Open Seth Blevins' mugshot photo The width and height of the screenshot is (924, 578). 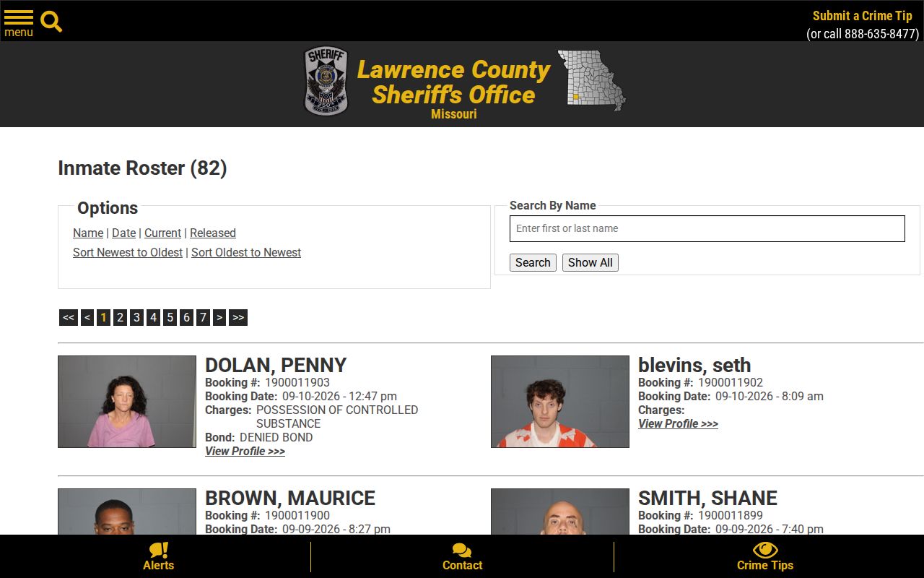click(x=560, y=402)
